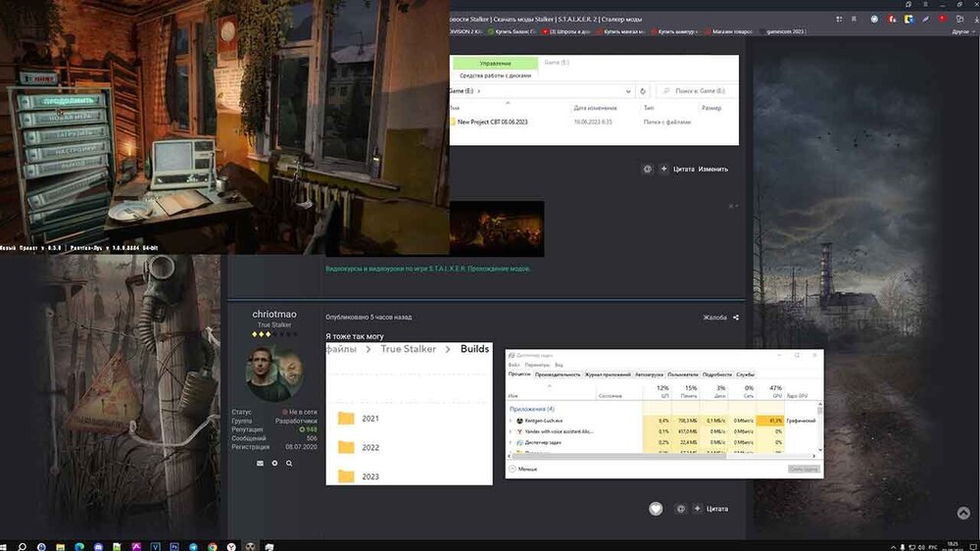Image resolution: width=980 pixels, height=551 pixels.
Task: Click Цитата on chriotmao's post
Action: click(716, 509)
